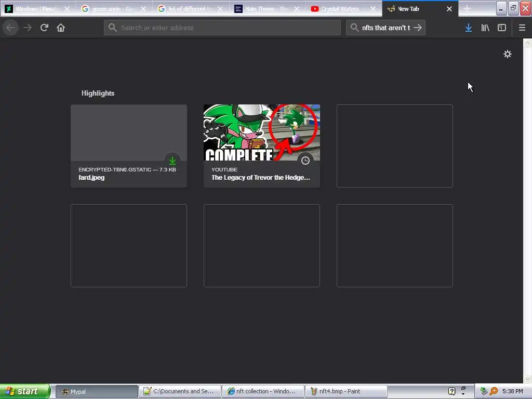Click the forward navigation arrow
The image size is (532, 399).
[28, 28]
